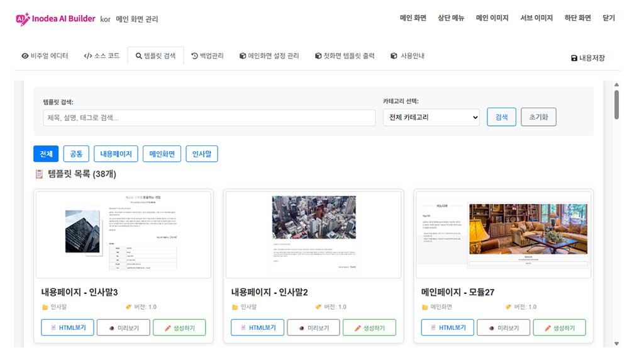Open 메인화면 설정 관리 tab
Screen dimensions: 644x357
pos(269,56)
